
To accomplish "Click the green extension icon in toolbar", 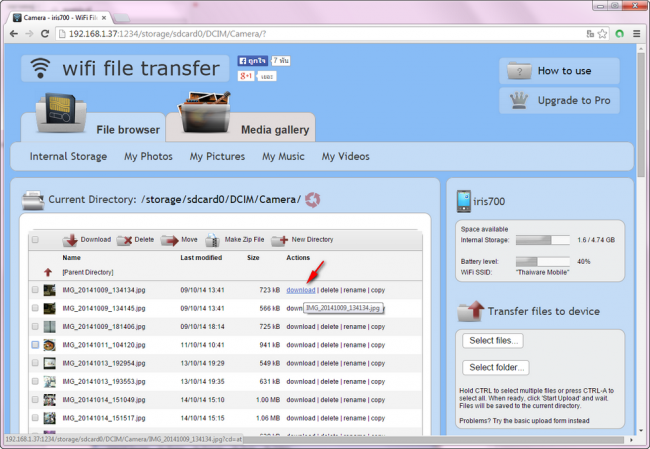I will pos(620,34).
